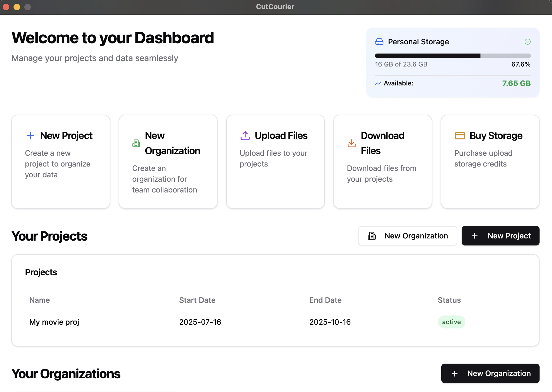
Task: Open the Download Files card
Action: pos(383,162)
